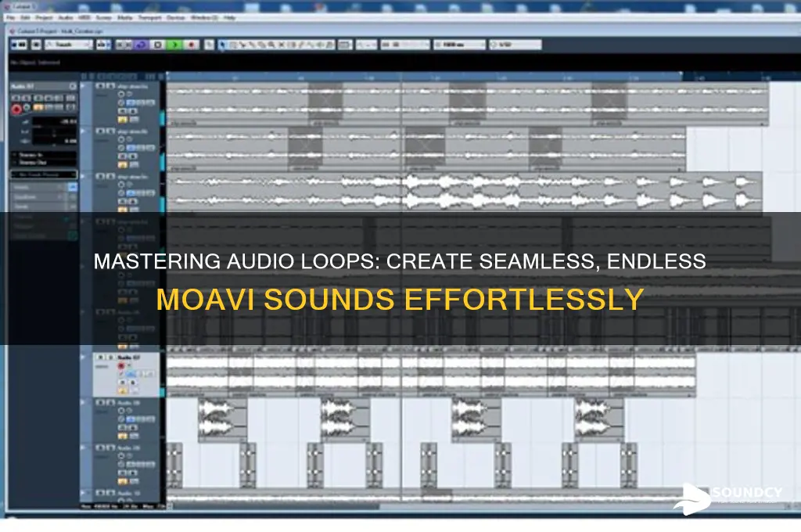Click the timeline ruler above the tracks
The image size is (801, 532).
click(424, 77)
